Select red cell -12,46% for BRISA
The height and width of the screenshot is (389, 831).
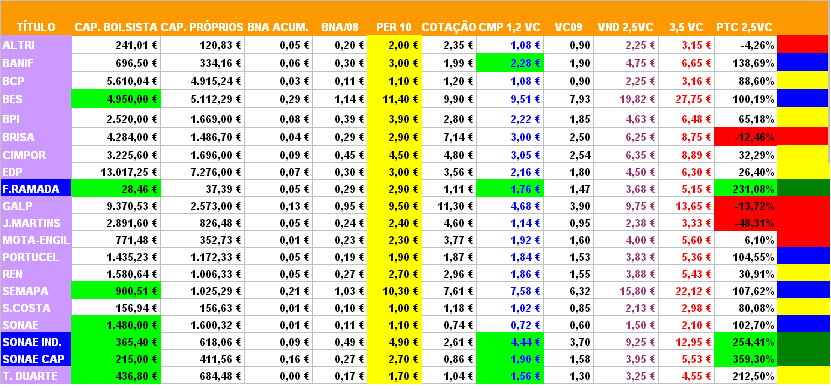(746, 137)
